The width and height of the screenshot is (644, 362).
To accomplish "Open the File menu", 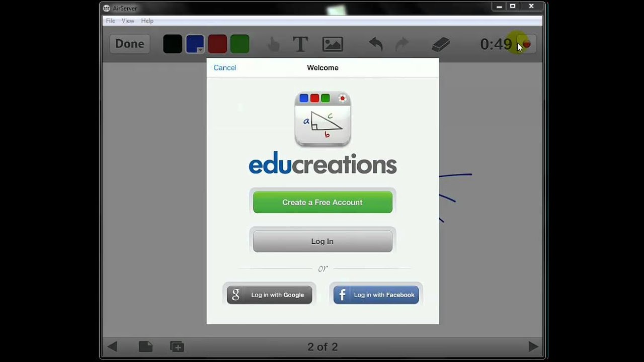I will [x=111, y=21].
